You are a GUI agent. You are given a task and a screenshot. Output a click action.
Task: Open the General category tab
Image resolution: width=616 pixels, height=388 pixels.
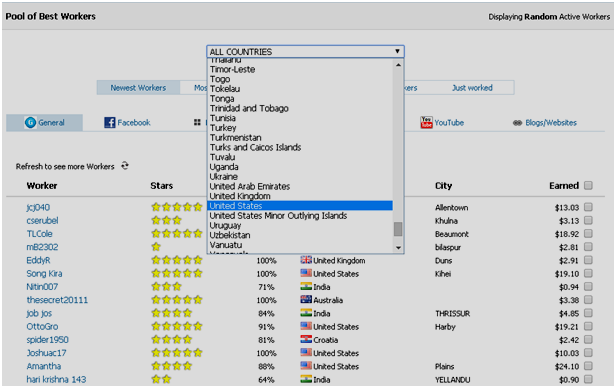(44, 123)
